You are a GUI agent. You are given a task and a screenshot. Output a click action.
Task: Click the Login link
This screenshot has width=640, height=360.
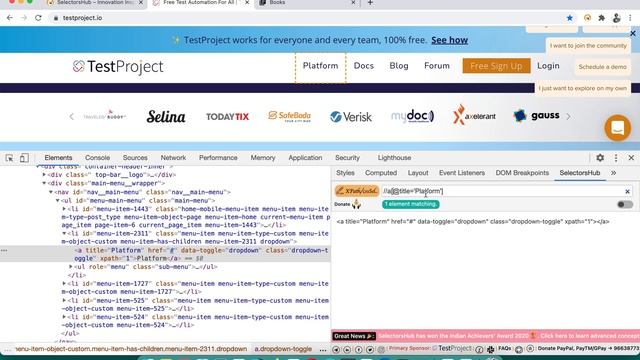coord(548,66)
